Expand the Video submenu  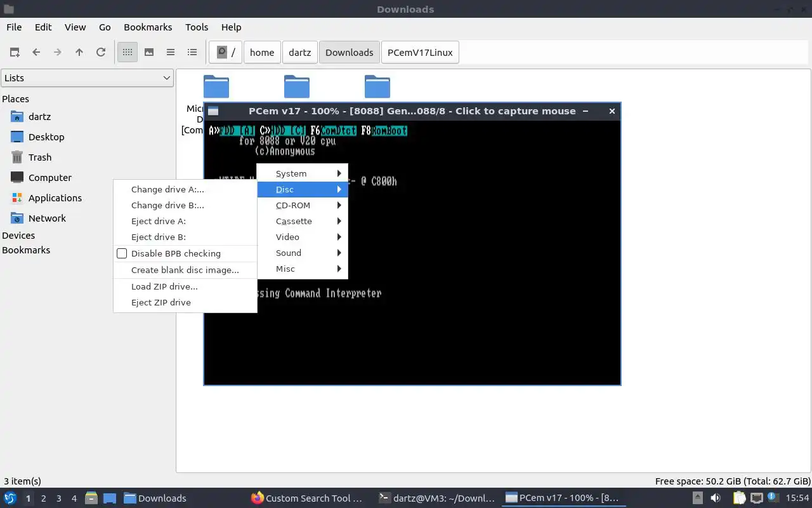pos(303,237)
